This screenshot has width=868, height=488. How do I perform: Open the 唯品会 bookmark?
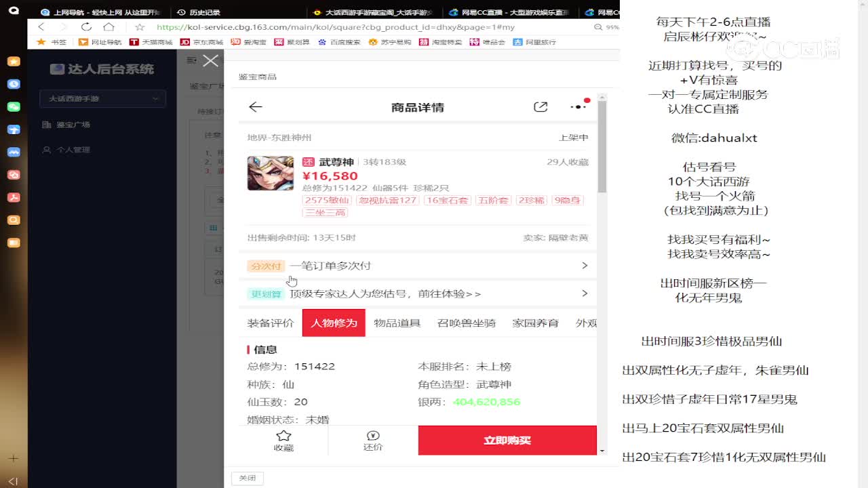(488, 42)
